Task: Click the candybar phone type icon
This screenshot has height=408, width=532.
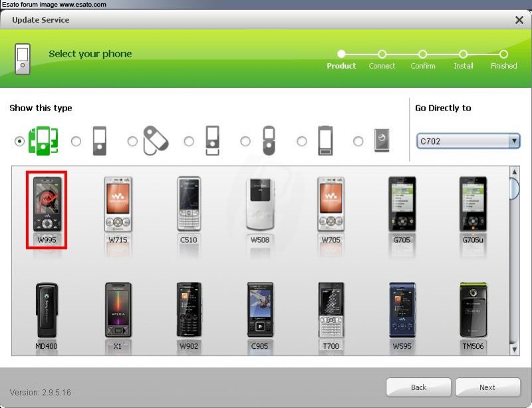Action: pyautogui.click(x=99, y=140)
